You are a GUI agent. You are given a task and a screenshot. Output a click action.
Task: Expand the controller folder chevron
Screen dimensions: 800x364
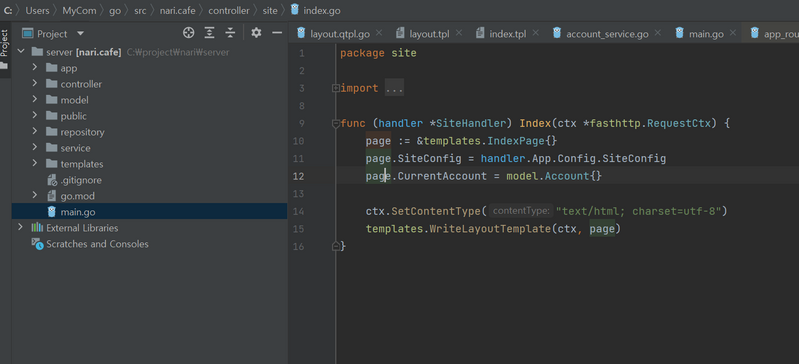35,83
